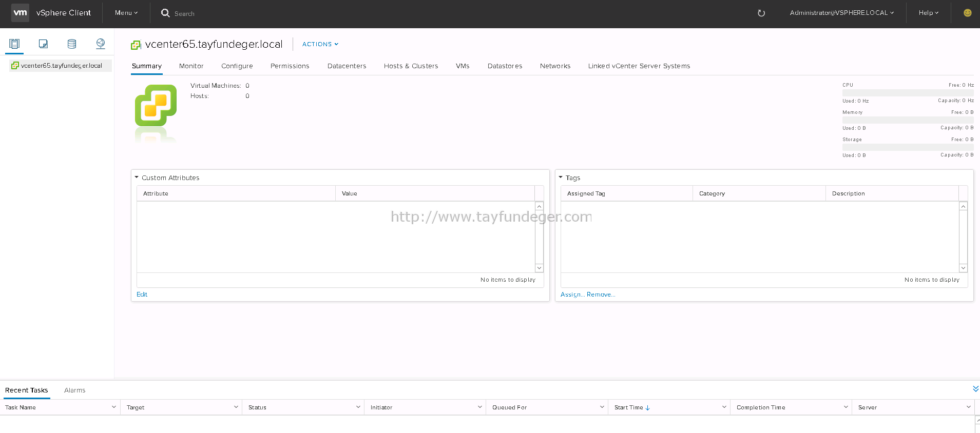
Task: Click the large vCenter Server summary logo
Action: pos(156,106)
